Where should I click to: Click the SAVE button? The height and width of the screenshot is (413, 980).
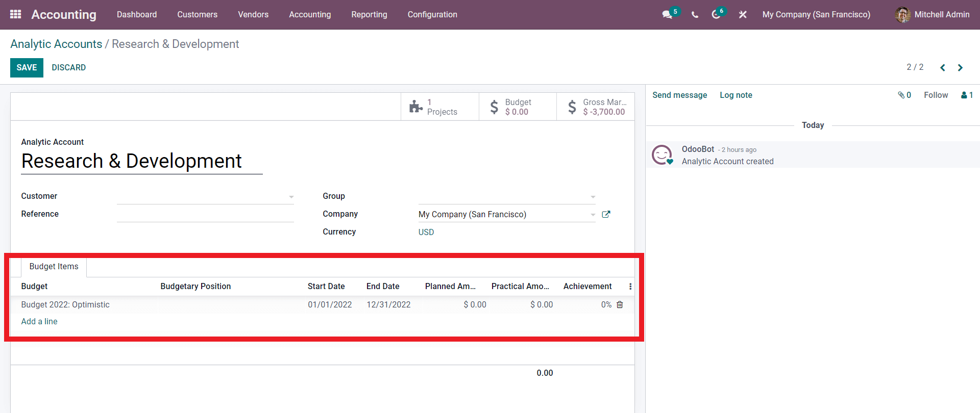point(27,67)
